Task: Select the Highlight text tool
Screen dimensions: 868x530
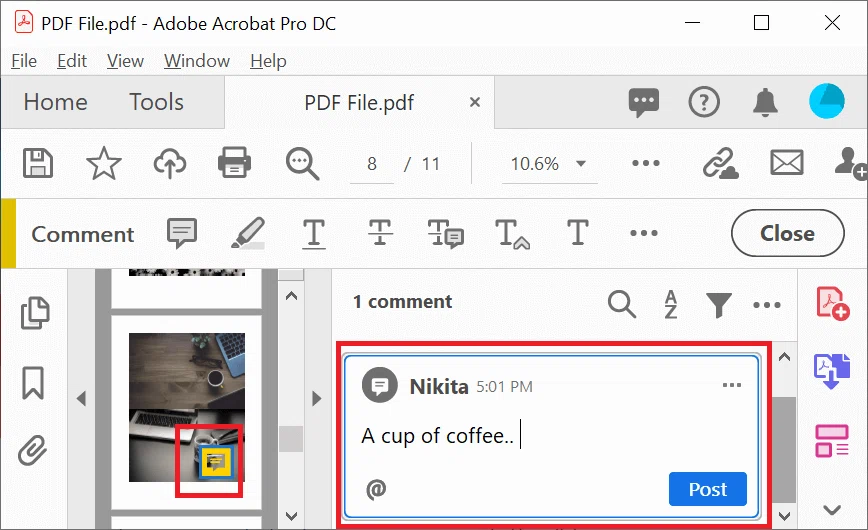Action: click(247, 233)
